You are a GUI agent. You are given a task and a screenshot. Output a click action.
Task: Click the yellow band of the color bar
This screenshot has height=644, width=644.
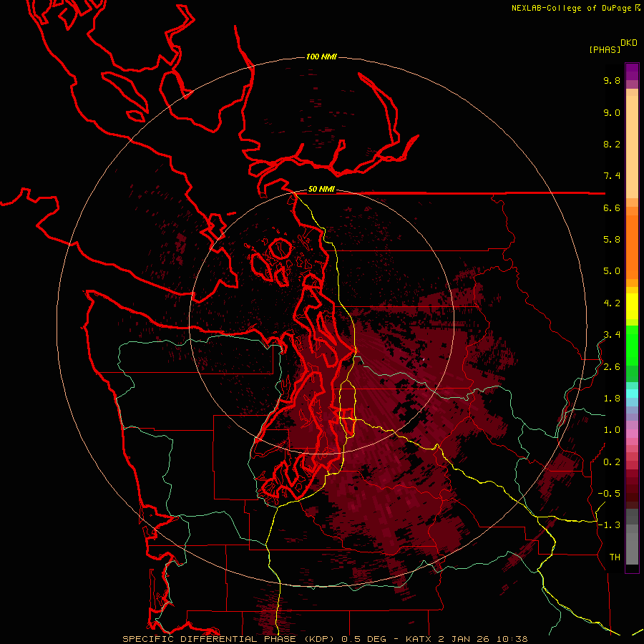pyautogui.click(x=632, y=306)
